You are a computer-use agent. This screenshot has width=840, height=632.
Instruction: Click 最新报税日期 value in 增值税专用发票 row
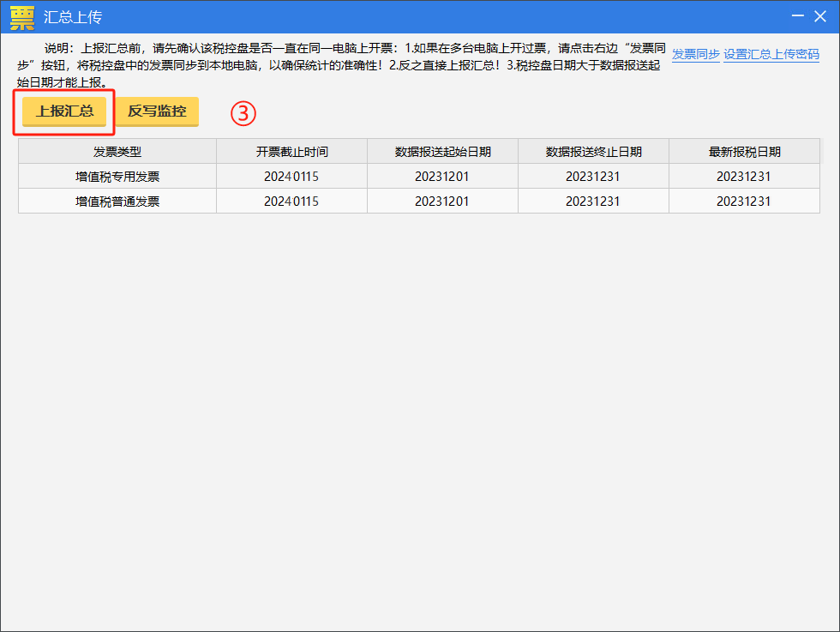[x=744, y=177]
